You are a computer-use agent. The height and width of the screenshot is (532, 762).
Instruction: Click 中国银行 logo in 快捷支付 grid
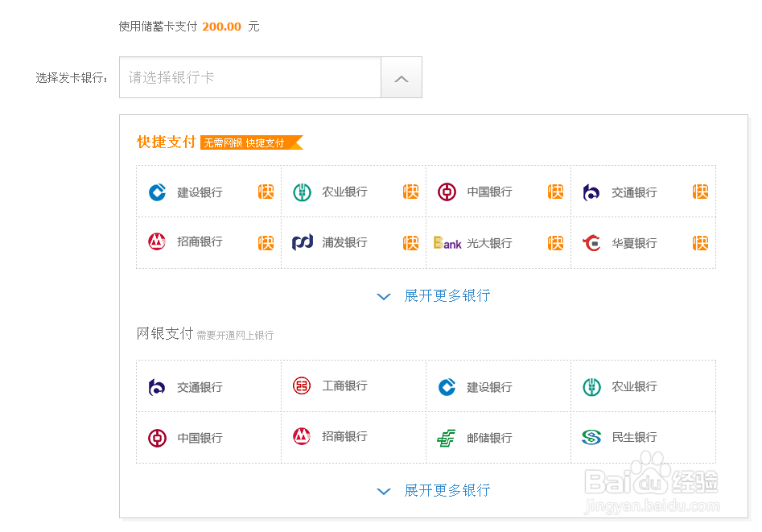[x=447, y=192]
